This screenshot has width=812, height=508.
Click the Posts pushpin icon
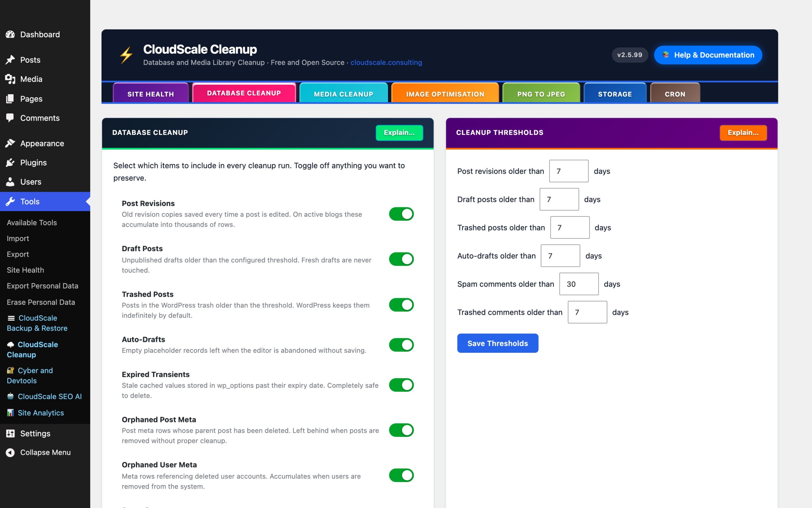(x=10, y=60)
